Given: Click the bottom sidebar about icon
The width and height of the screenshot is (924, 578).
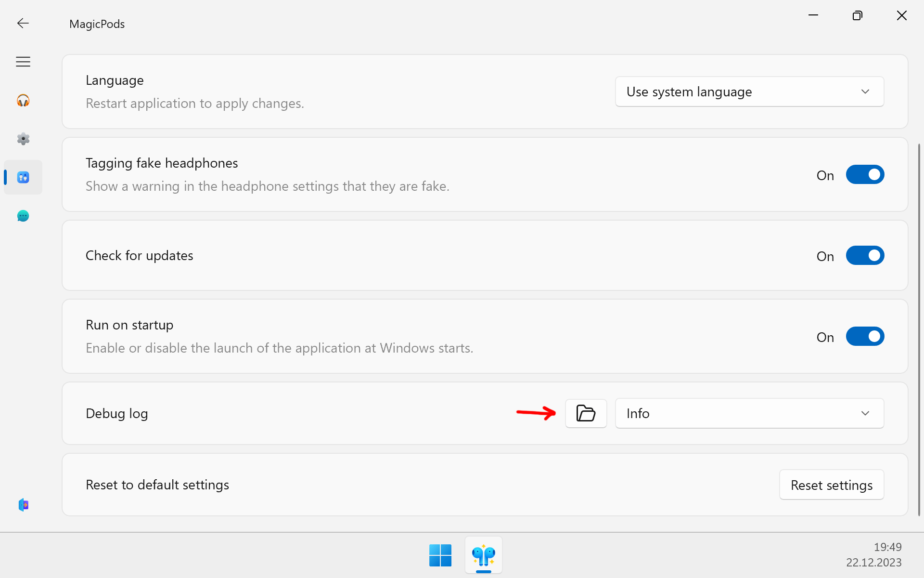Looking at the screenshot, I should [x=23, y=505].
